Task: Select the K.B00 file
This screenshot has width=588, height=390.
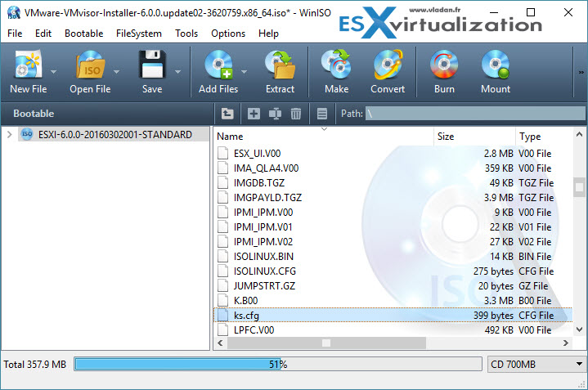Action: [245, 300]
